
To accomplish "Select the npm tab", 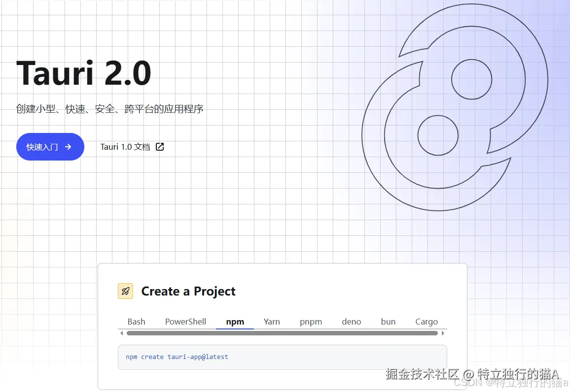I will click(235, 322).
